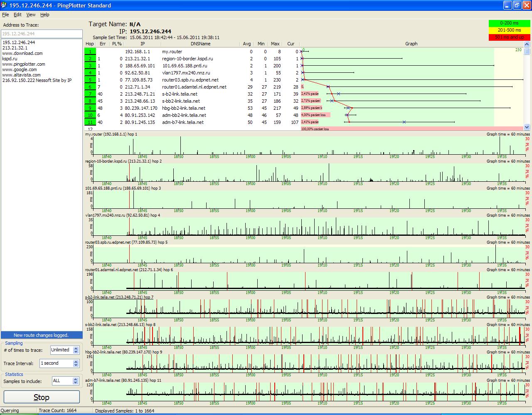Click 'Displayed Samples: 1 to 1664' status text
Screen dimensions: 532x415
tap(125, 411)
